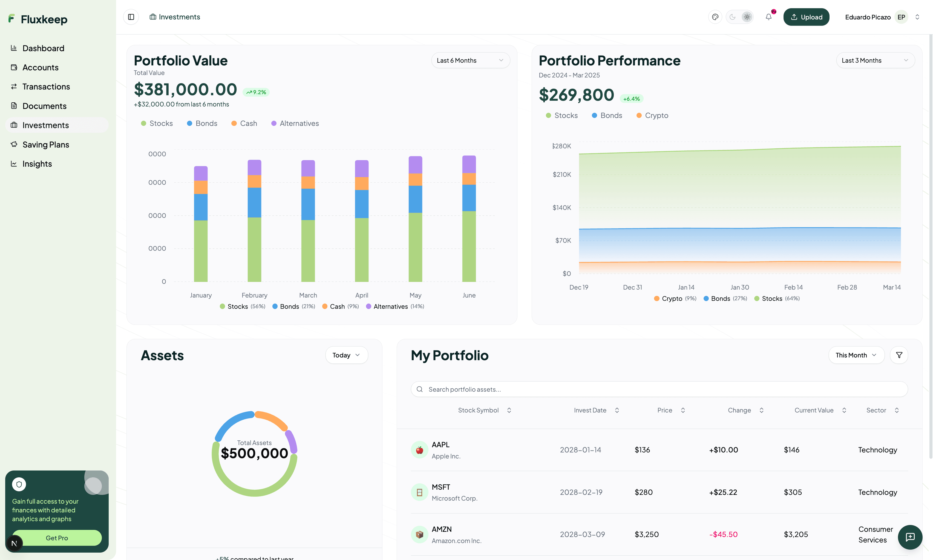
Task: Open the color theme palette icon
Action: tap(715, 17)
